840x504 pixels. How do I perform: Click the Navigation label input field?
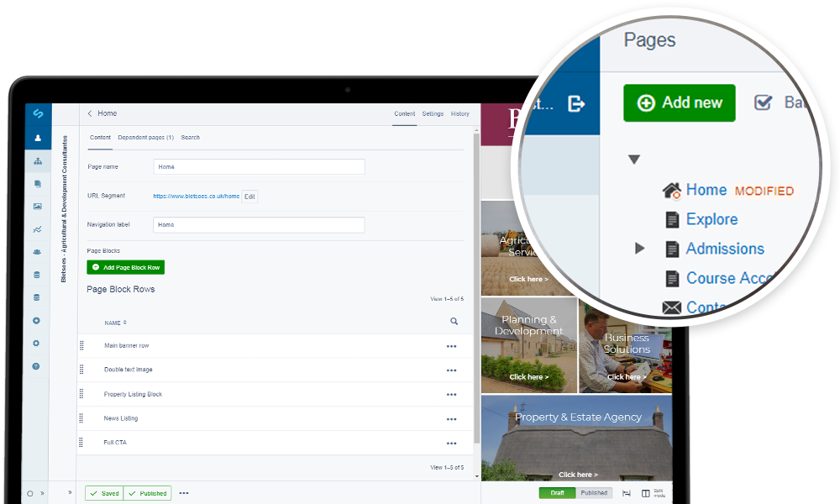pyautogui.click(x=259, y=225)
